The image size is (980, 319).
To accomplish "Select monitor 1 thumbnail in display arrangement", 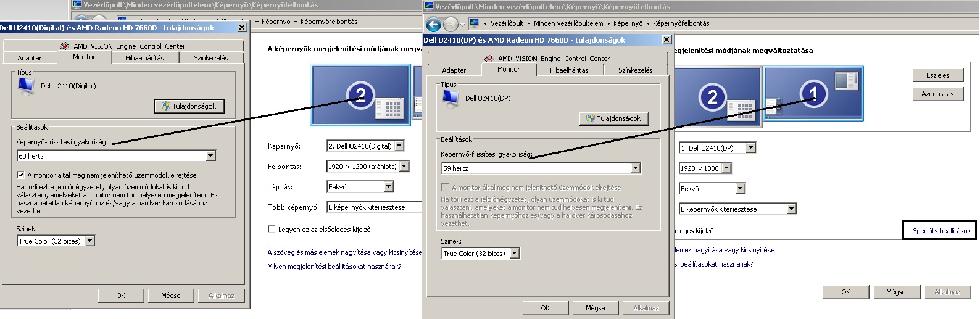I will tap(813, 94).
